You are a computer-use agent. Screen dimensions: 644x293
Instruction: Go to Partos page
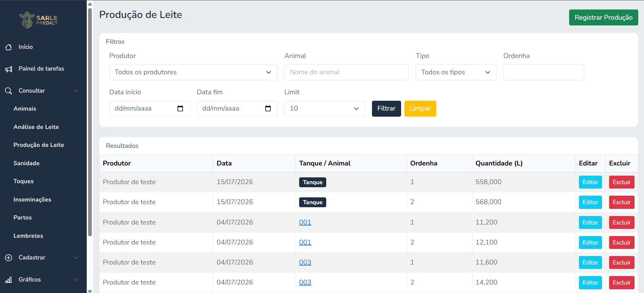tap(23, 218)
